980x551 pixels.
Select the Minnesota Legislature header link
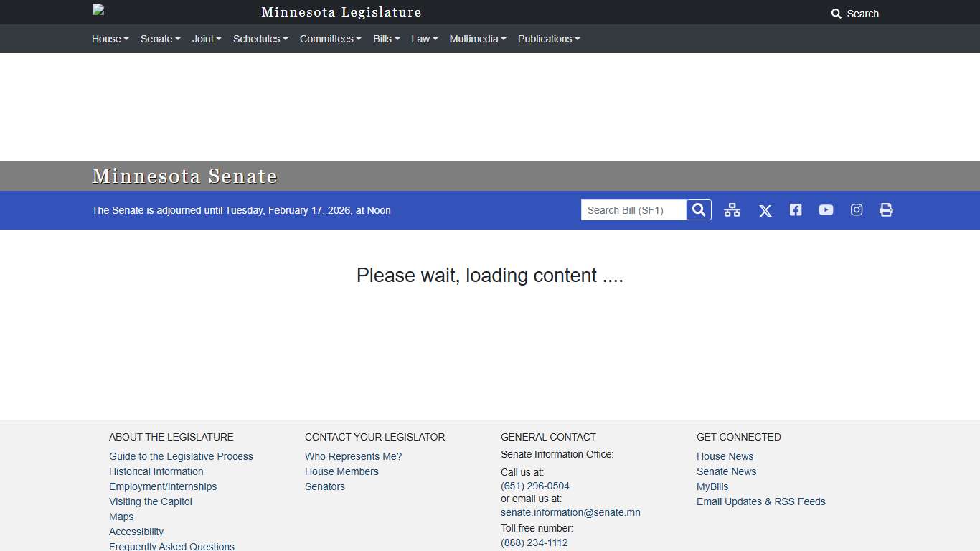tap(341, 12)
